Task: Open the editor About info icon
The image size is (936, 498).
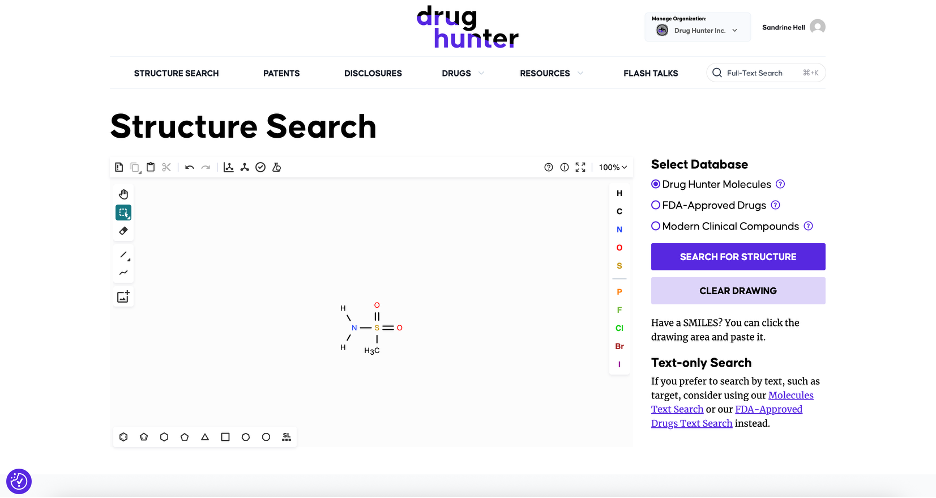Action: tap(564, 167)
